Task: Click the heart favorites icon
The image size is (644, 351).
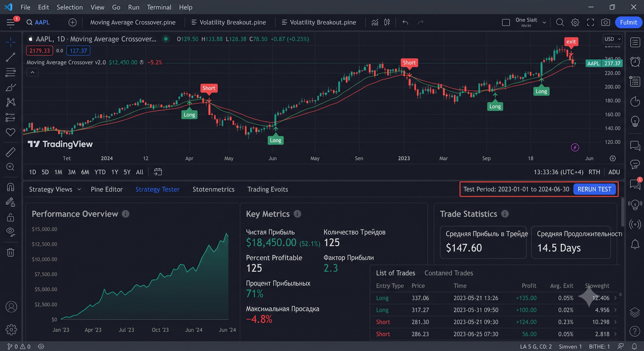Action: 11,132
